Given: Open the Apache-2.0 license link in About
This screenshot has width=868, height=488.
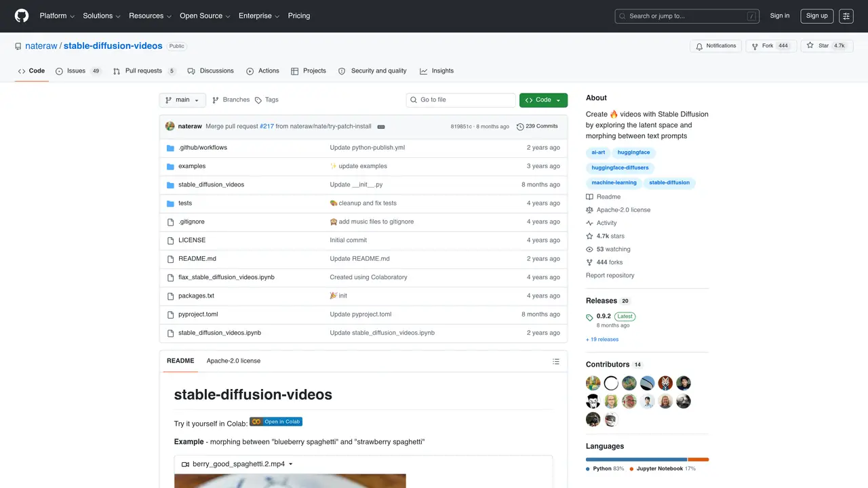Looking at the screenshot, I should 618,210.
